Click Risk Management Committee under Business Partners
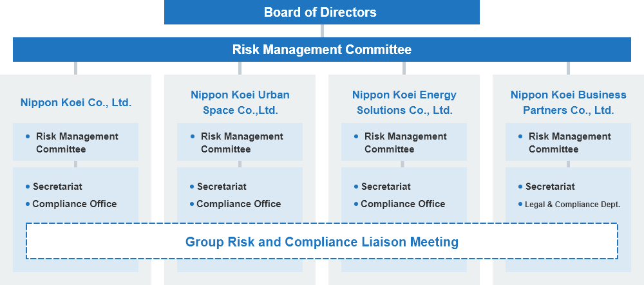The image size is (644, 285). tap(569, 142)
